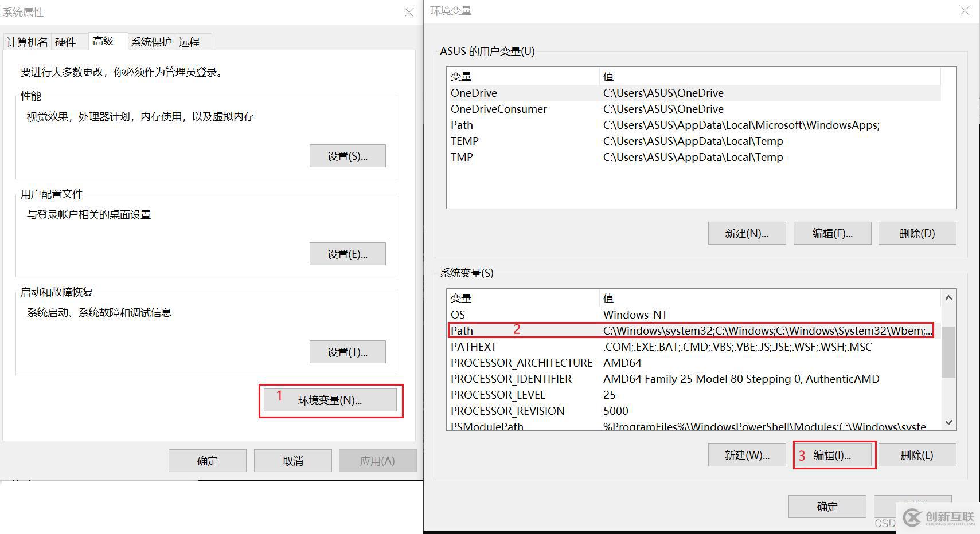Click 新建(W)... for system variables
Image resolution: width=980 pixels, height=534 pixels.
coord(747,455)
